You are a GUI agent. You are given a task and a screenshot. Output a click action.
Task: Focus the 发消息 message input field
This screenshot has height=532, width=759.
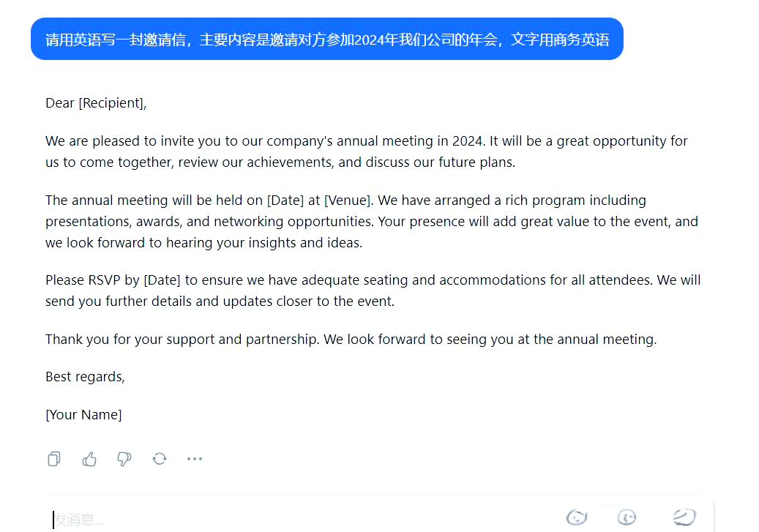click(300, 520)
